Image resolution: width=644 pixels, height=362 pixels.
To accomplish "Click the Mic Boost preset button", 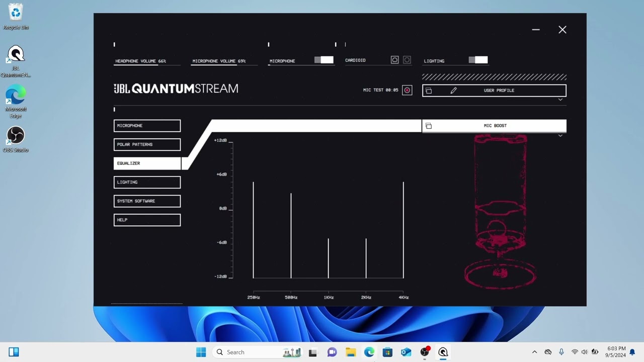I will tap(494, 126).
